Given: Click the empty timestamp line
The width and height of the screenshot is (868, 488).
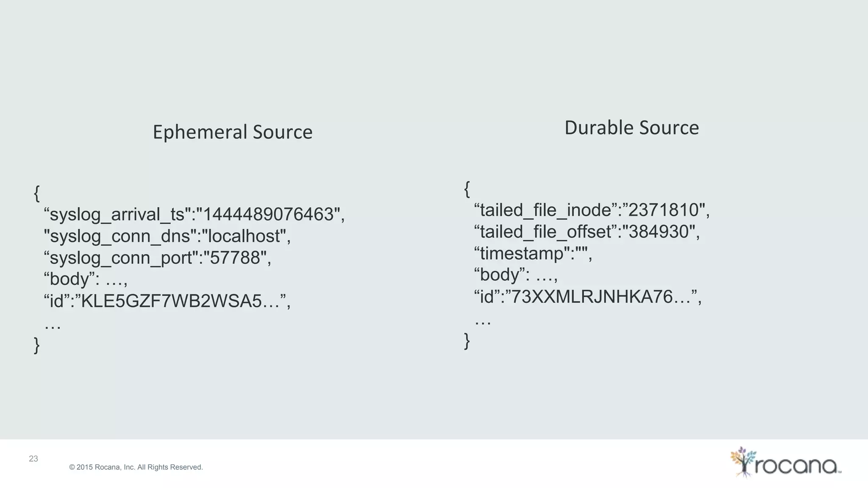Looking at the screenshot, I should pyautogui.click(x=533, y=253).
